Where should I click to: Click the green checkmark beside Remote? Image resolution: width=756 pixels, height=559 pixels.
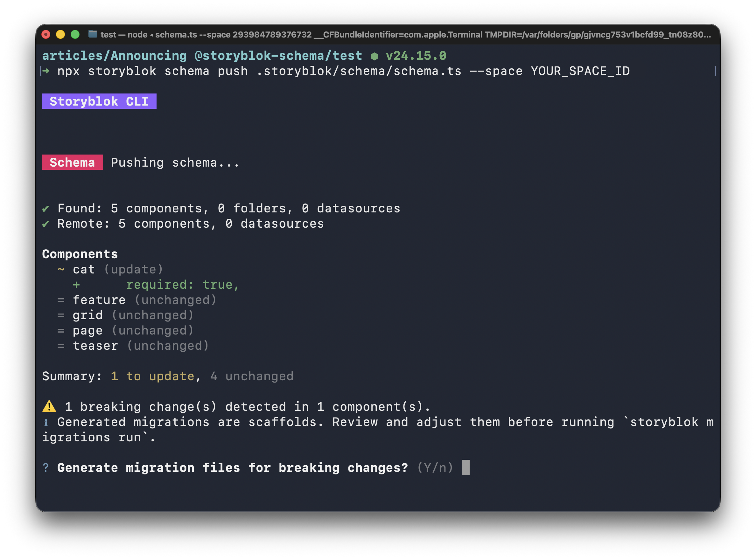click(x=46, y=224)
